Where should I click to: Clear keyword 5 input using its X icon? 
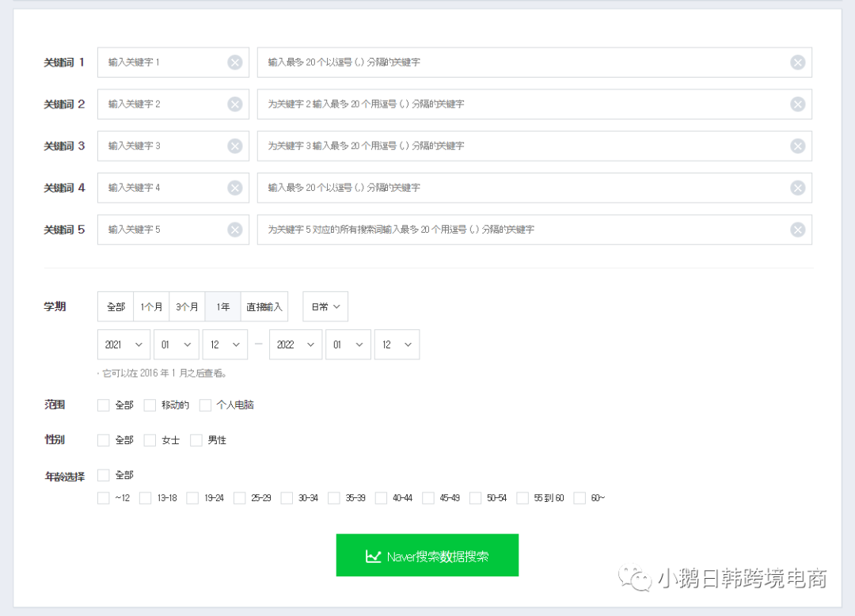(x=234, y=230)
